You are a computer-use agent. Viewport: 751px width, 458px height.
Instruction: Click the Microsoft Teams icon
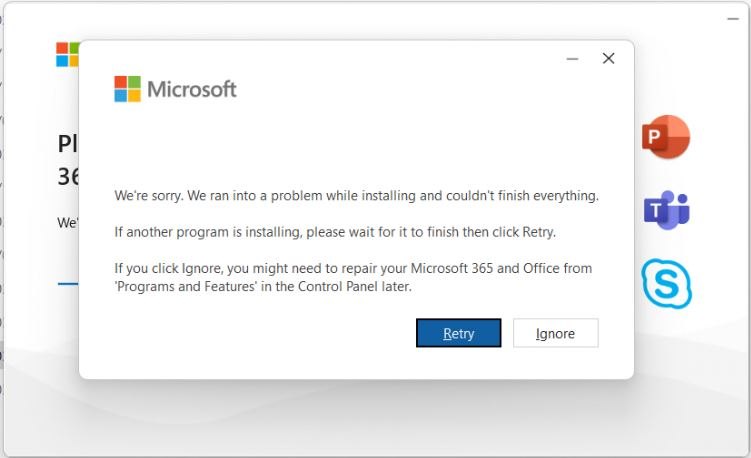tap(666, 210)
